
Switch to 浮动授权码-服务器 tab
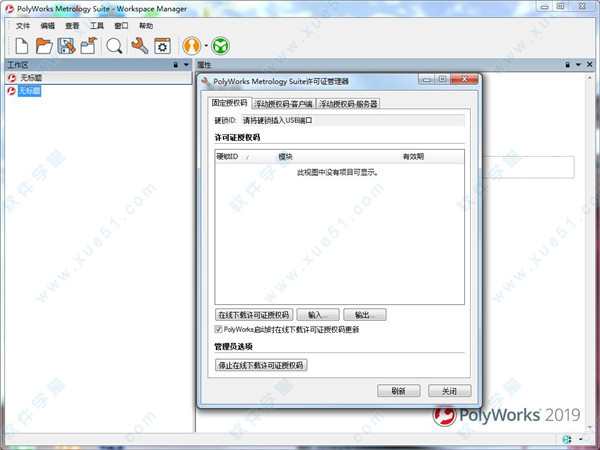(x=348, y=104)
